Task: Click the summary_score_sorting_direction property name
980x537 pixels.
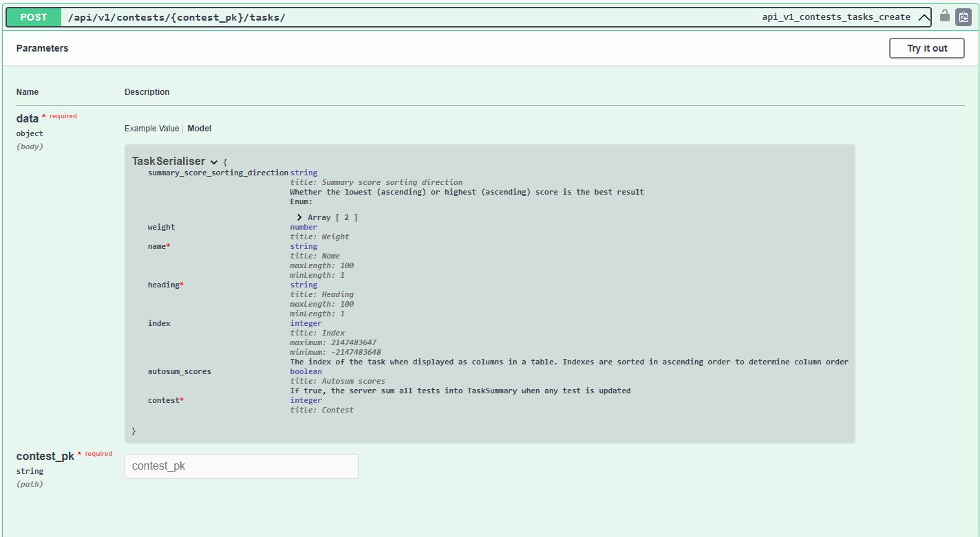Action: (x=218, y=173)
